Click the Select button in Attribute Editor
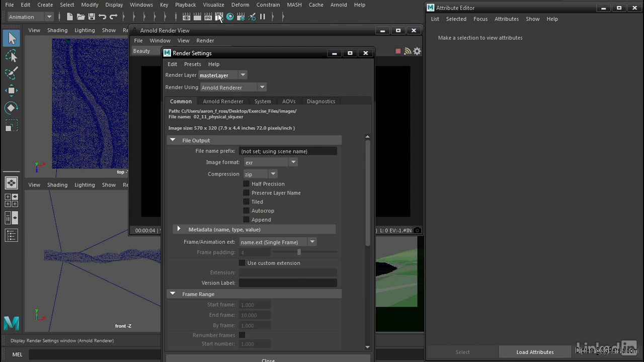 point(462,352)
